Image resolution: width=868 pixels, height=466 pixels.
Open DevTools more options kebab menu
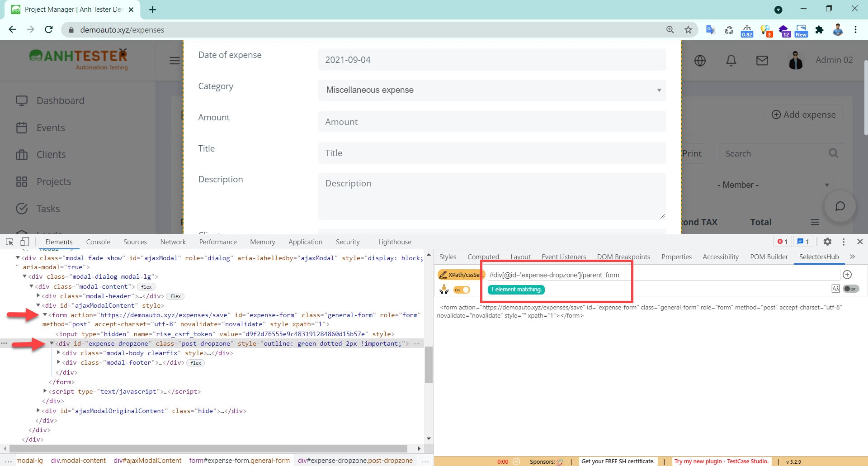coord(844,242)
